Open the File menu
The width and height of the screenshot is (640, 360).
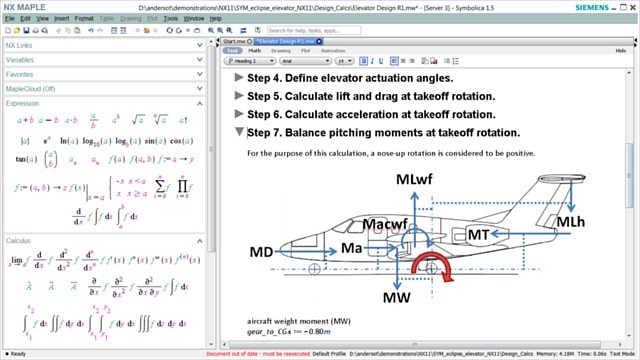coord(10,19)
